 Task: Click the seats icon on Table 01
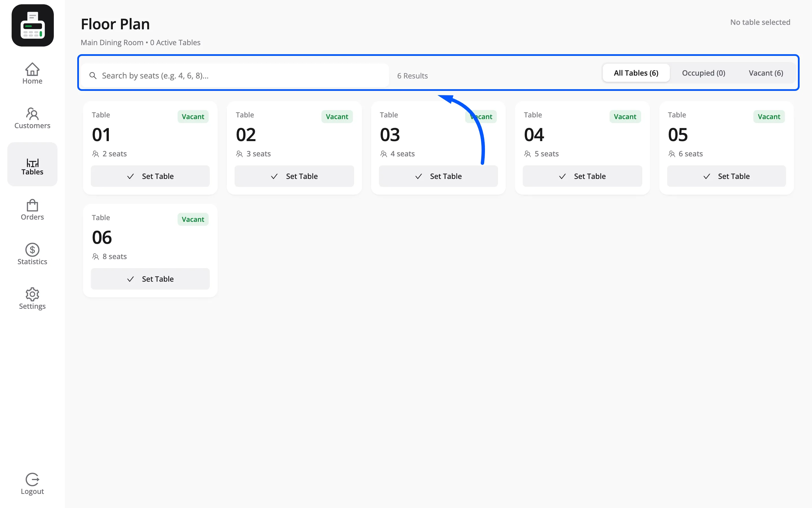pyautogui.click(x=96, y=154)
